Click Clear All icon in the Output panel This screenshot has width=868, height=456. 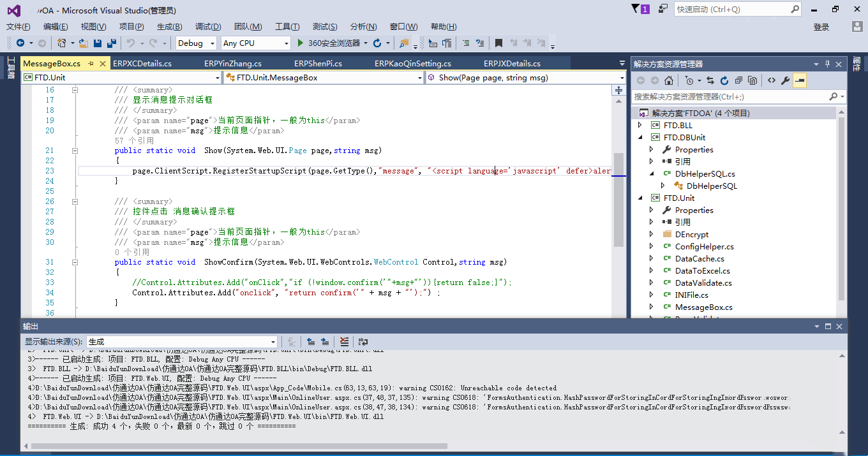pos(345,342)
